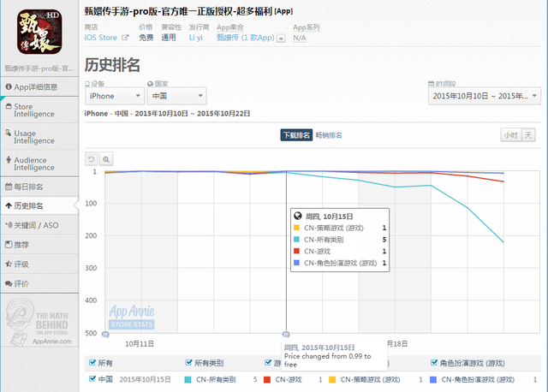Click the Audience Intelligence person icon

(x=9, y=160)
